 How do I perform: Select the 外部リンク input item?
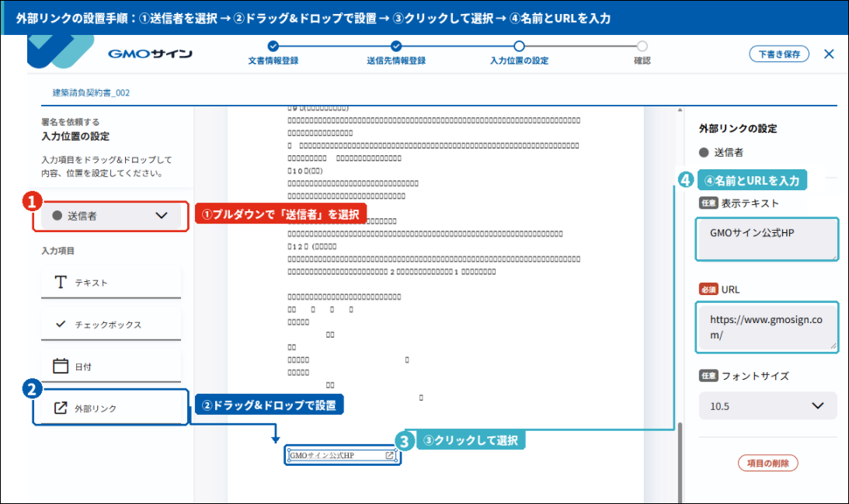[111, 407]
